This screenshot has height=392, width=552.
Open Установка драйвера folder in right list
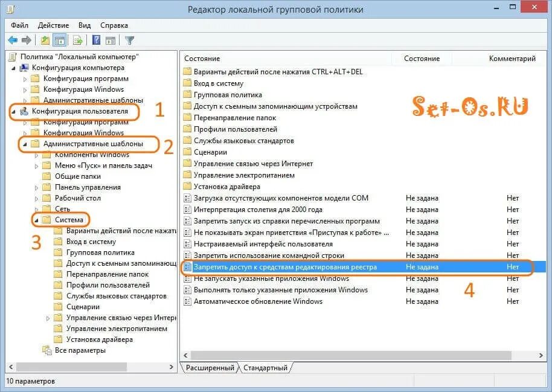(x=226, y=187)
